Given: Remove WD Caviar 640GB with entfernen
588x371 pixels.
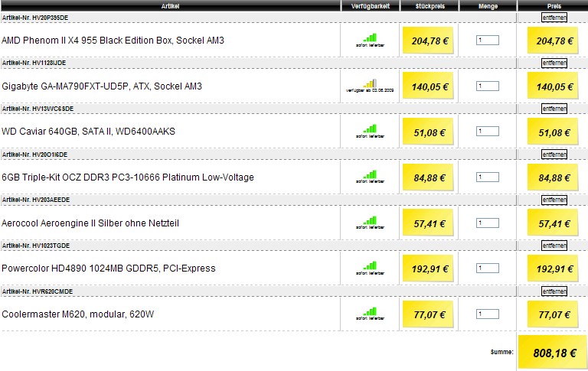Looking at the screenshot, I should 554,109.
